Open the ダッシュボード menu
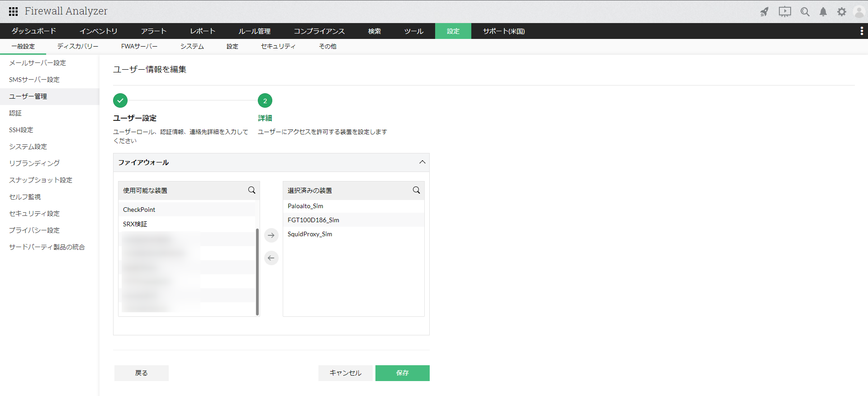This screenshot has height=396, width=868. (34, 31)
